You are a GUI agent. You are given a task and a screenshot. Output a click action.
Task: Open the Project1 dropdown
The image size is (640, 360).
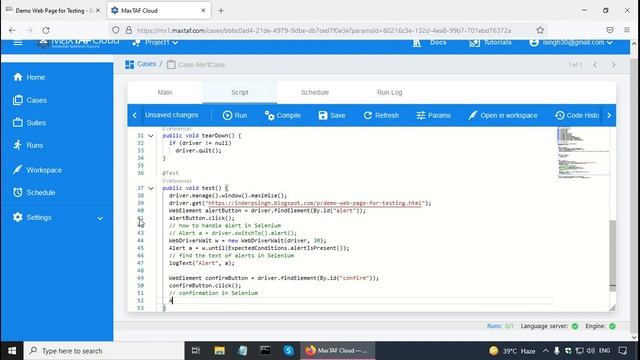pos(155,42)
